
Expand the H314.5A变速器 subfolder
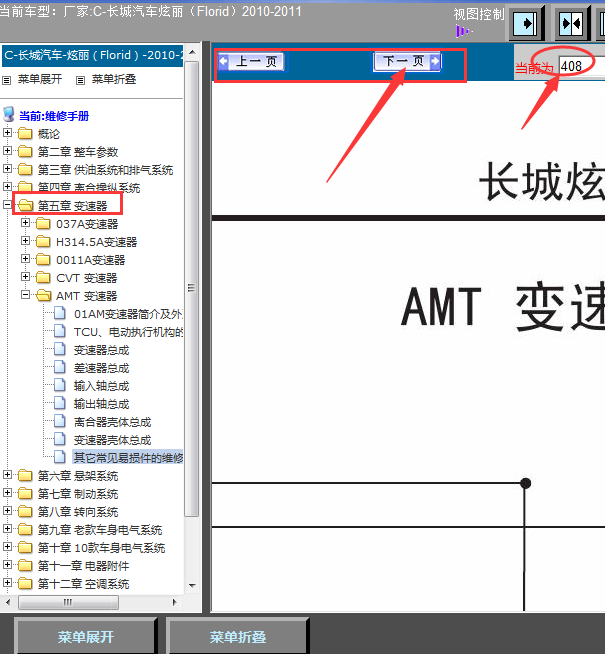pos(25,241)
